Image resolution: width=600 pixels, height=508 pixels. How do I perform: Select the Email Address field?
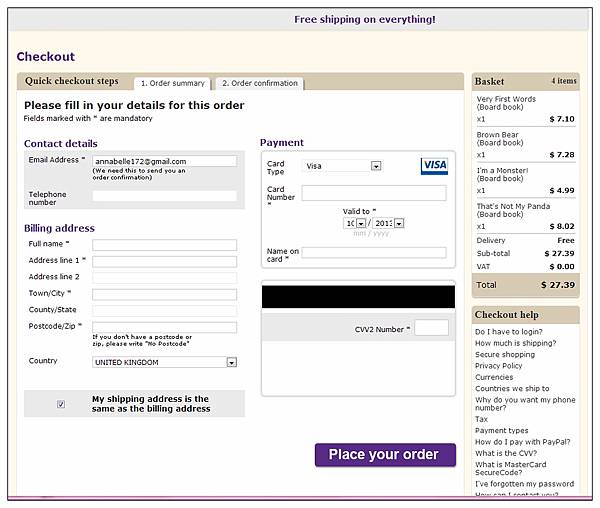[x=165, y=161]
